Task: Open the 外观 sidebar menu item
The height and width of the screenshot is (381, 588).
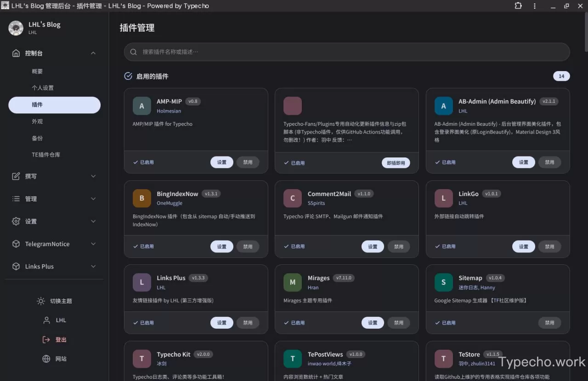Action: coord(37,122)
